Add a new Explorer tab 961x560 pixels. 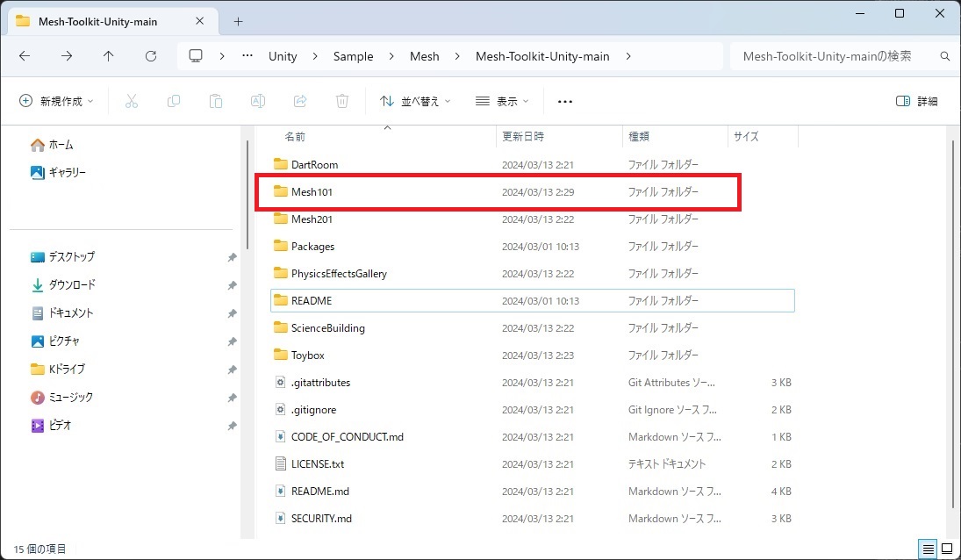tap(239, 21)
